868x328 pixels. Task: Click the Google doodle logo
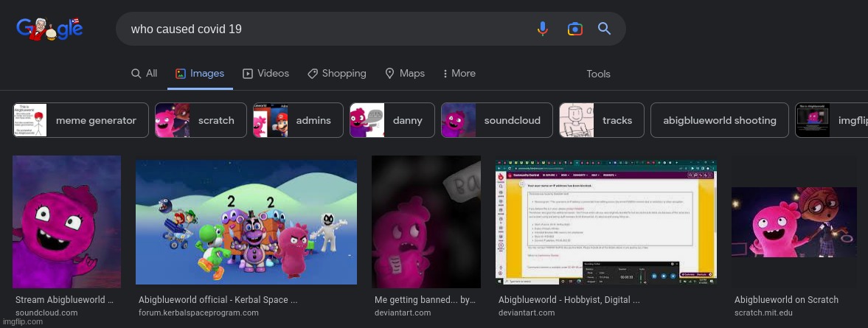pyautogui.click(x=49, y=29)
